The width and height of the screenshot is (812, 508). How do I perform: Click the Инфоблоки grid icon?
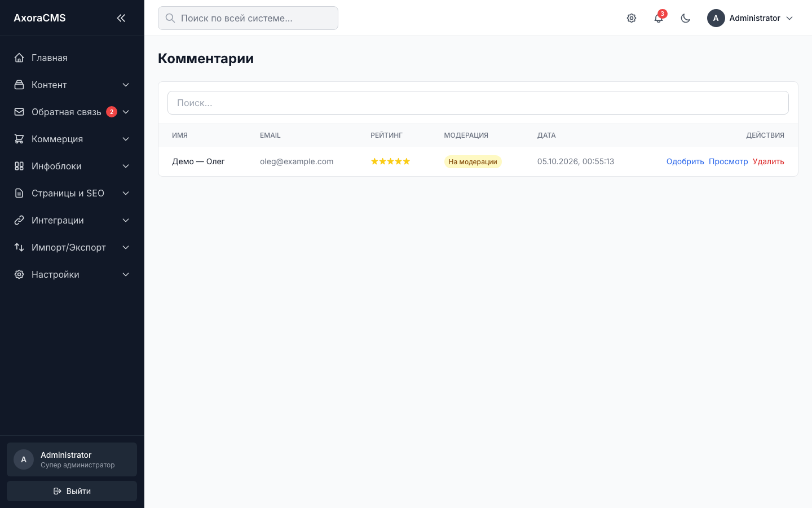point(19,166)
